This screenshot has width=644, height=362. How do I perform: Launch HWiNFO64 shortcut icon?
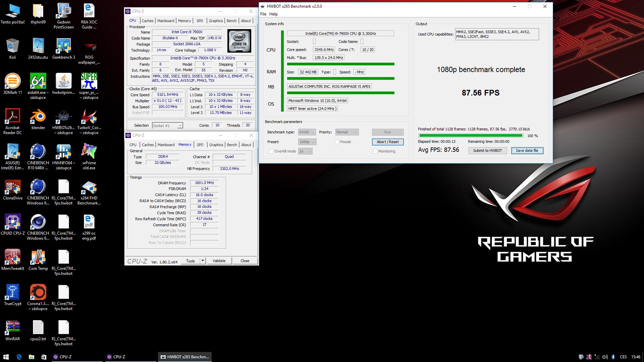(64, 157)
